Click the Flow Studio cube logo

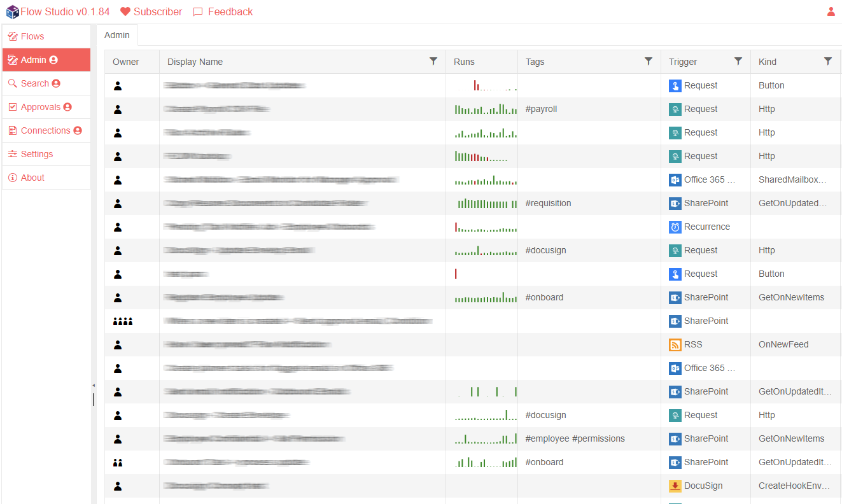click(x=12, y=11)
